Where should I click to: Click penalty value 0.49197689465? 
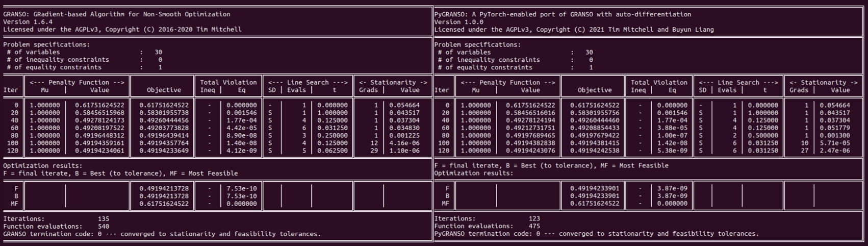point(530,136)
